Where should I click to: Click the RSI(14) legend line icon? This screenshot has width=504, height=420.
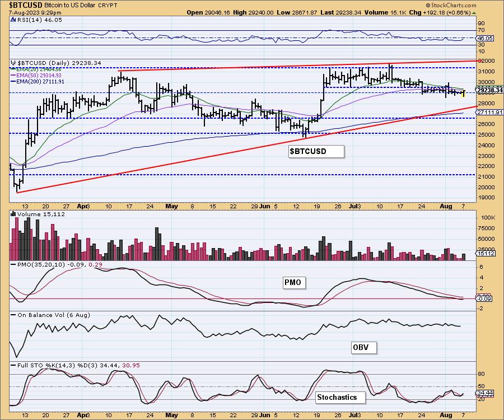[13, 20]
